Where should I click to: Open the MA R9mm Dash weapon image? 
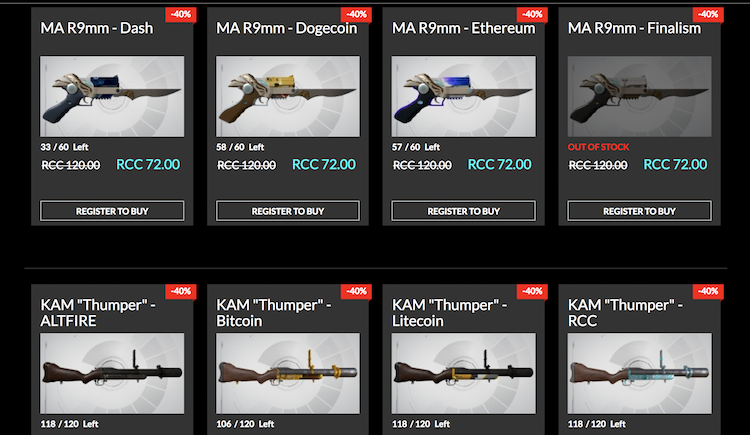[x=112, y=97]
